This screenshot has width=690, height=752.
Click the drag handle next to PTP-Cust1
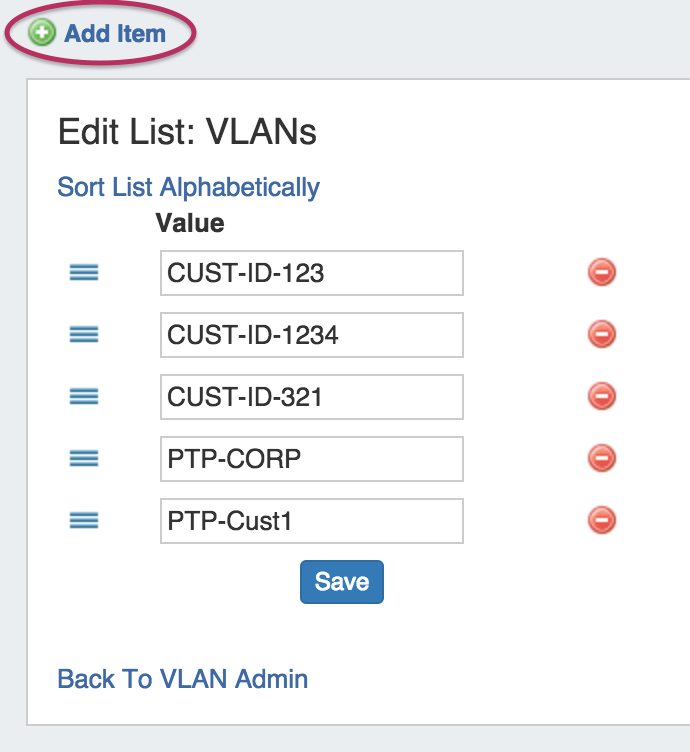(84, 520)
